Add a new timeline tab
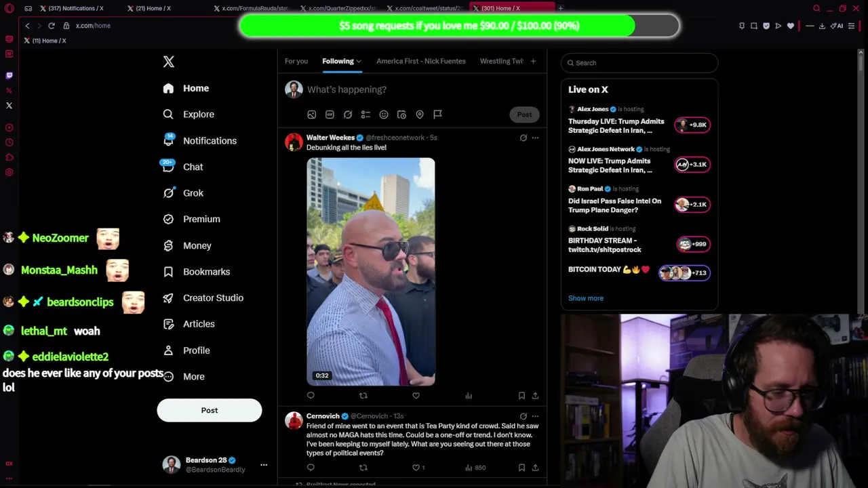This screenshot has height=488, width=868. 533,62
